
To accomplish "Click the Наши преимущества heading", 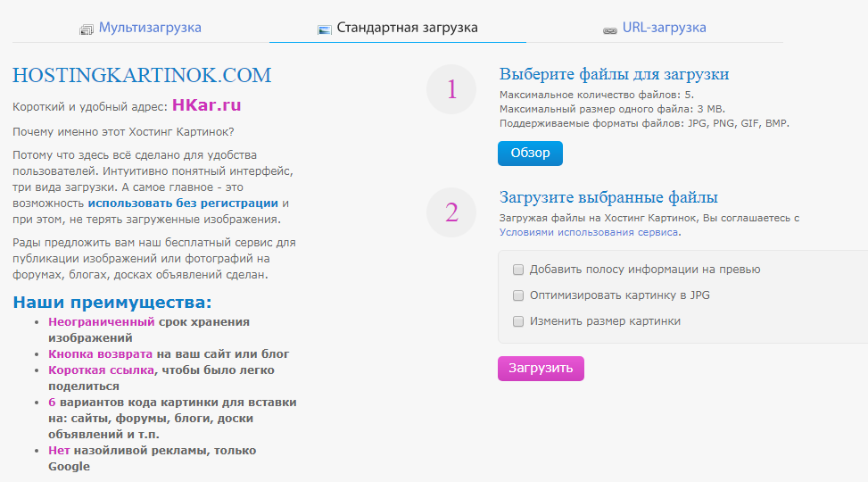I will [112, 303].
